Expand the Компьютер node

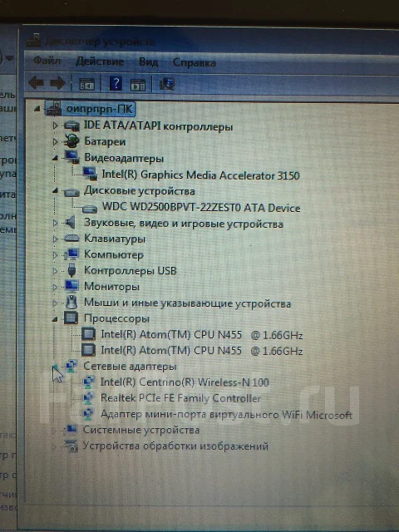pos(55,255)
